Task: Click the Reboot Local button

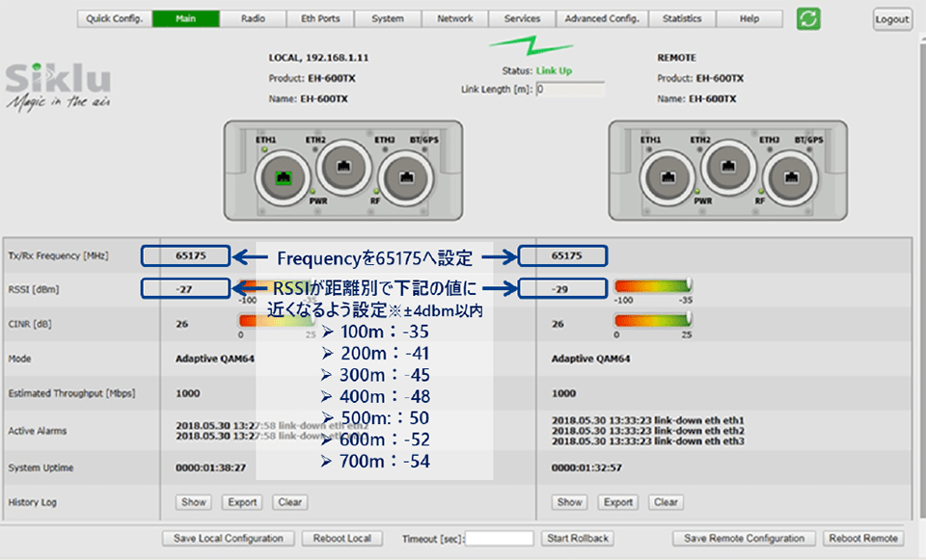Action: (x=342, y=538)
